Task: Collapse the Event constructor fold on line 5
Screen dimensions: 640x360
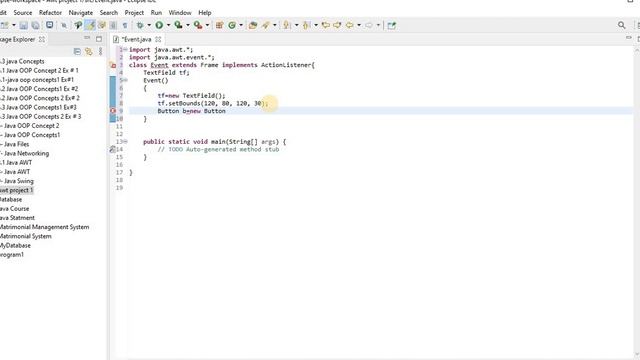Action: (125, 80)
